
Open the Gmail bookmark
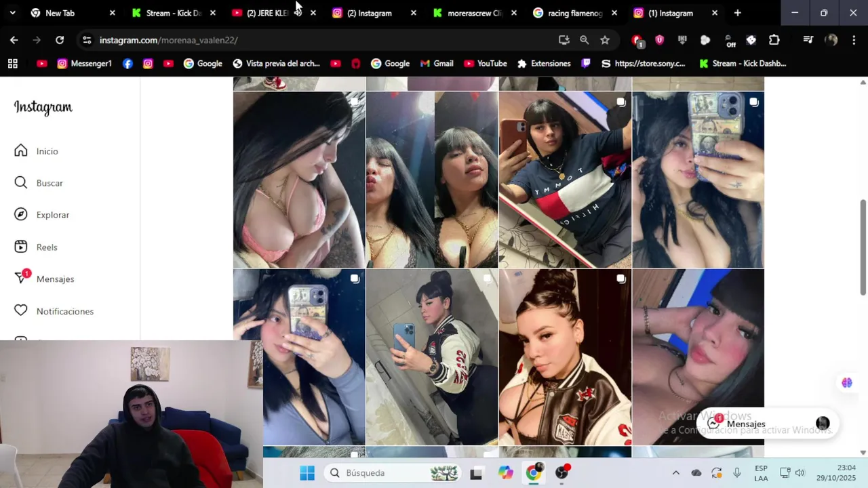click(436, 64)
